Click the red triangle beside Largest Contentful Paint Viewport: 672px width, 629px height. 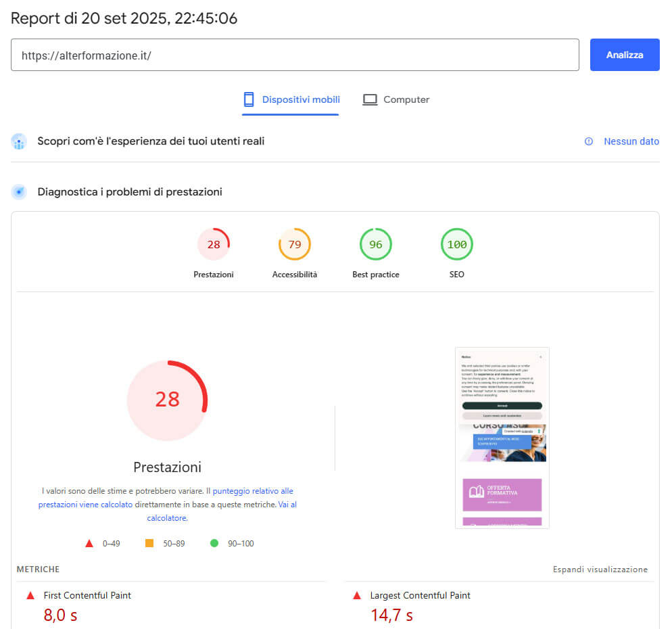357,596
